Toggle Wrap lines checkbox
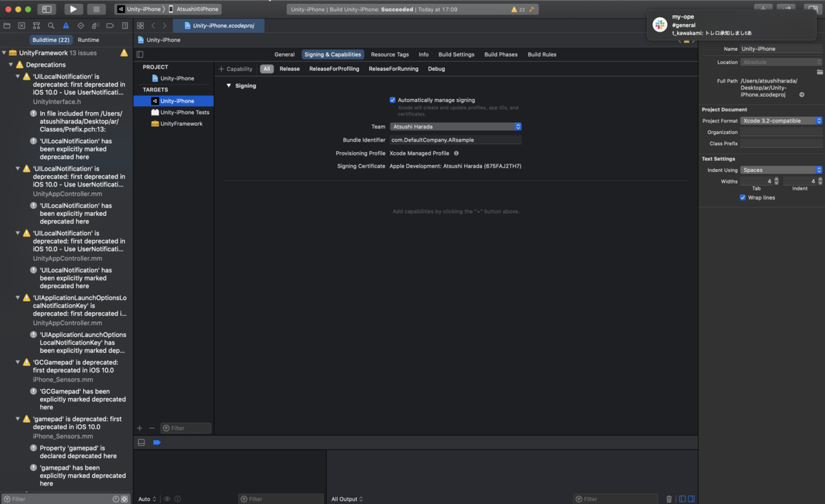The width and height of the screenshot is (825, 504). pos(742,197)
